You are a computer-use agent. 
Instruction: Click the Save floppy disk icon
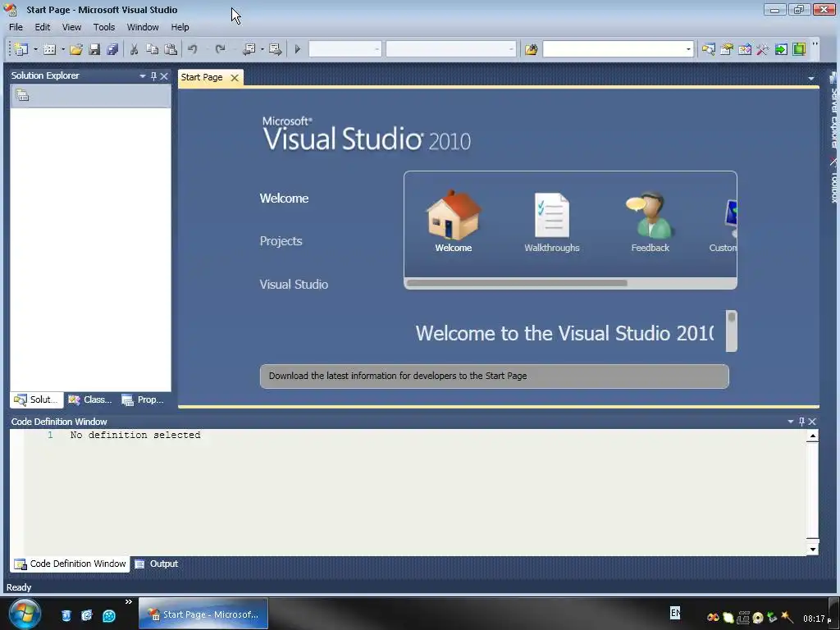(x=94, y=49)
